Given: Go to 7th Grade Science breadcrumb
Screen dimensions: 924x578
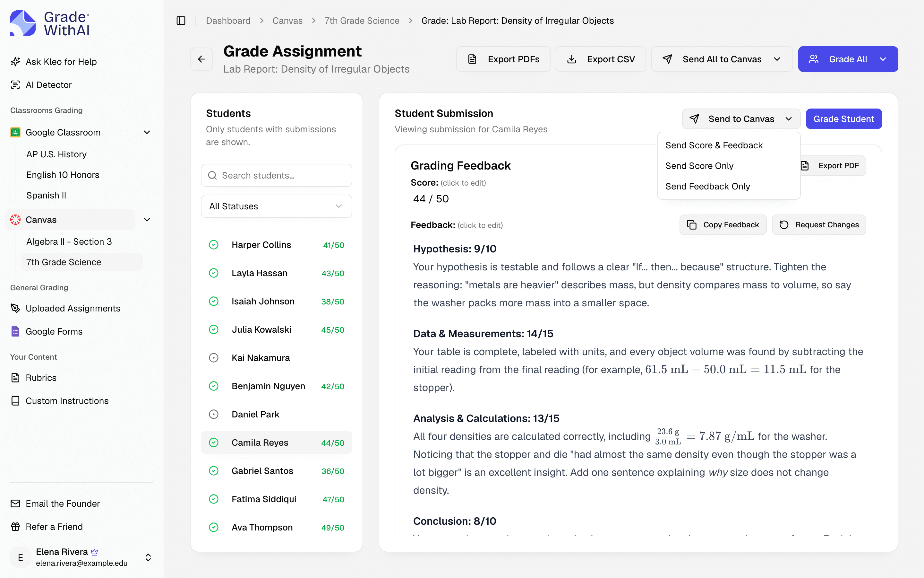Looking at the screenshot, I should [362, 21].
